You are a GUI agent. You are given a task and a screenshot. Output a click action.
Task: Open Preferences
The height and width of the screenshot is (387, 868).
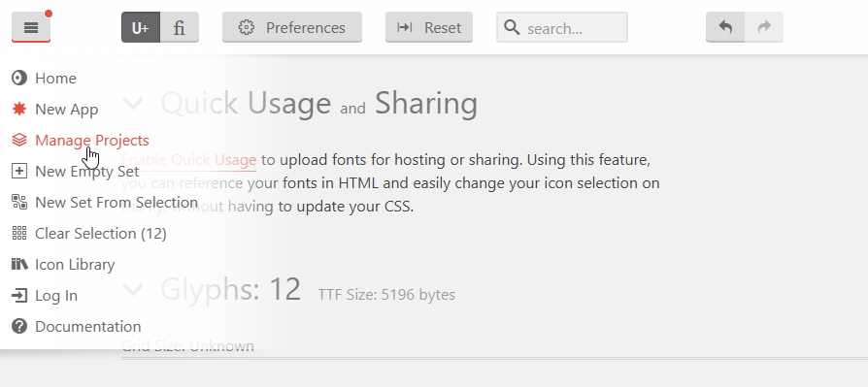pyautogui.click(x=292, y=27)
